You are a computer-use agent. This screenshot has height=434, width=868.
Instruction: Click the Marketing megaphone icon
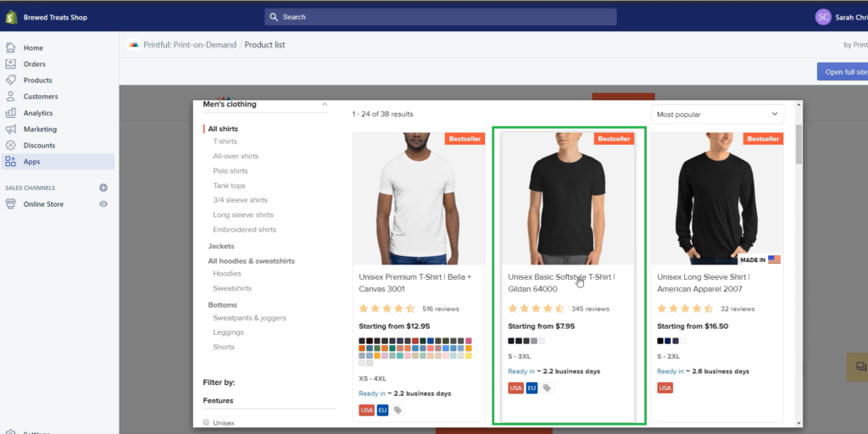(x=10, y=129)
